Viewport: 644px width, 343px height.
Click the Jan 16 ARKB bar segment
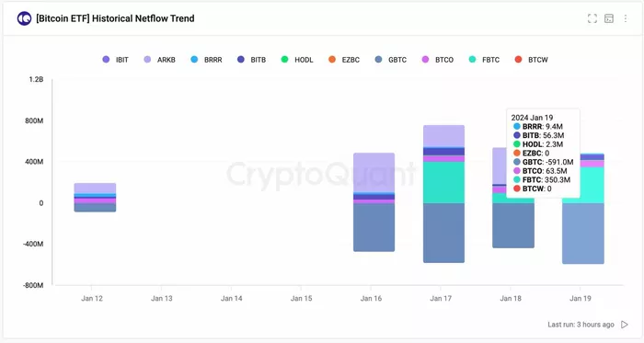point(374,172)
